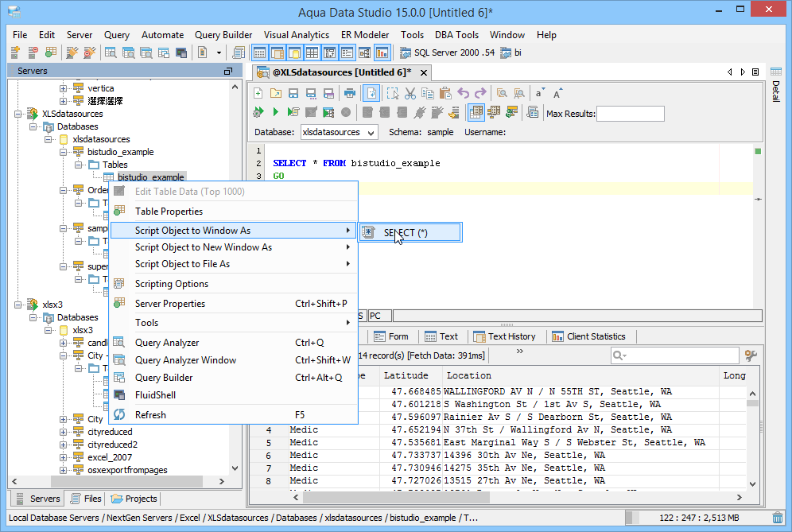Image resolution: width=792 pixels, height=532 pixels.
Task: Toggle the highlighted chart view button in main toolbar
Action: coord(382,52)
